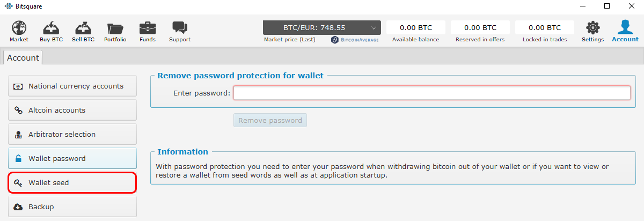This screenshot has height=221, width=644.
Task: Open the Funds briefcase icon
Action: coord(148,28)
